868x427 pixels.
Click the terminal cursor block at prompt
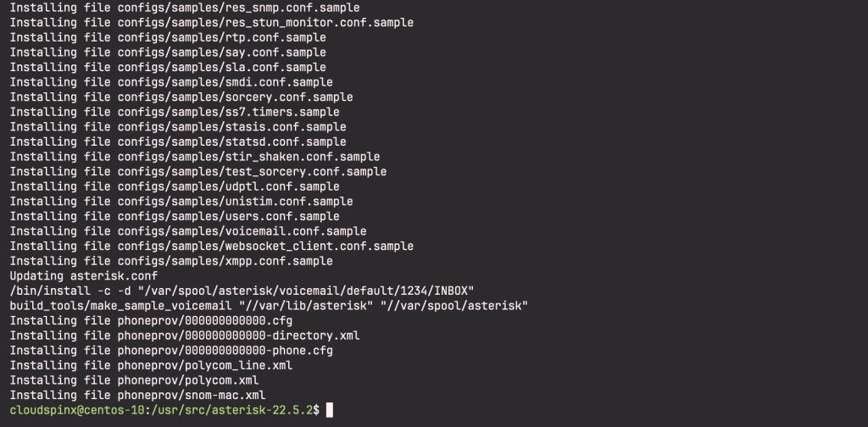(330, 410)
